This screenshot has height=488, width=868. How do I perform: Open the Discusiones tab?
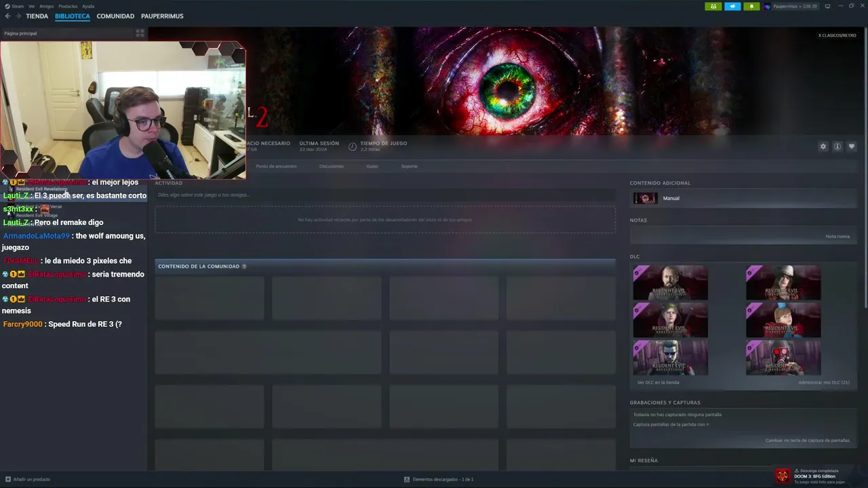332,166
